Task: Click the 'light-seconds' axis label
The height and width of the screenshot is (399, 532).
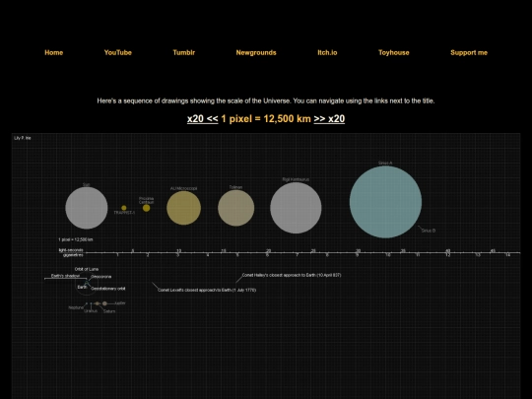Action: 71,250
